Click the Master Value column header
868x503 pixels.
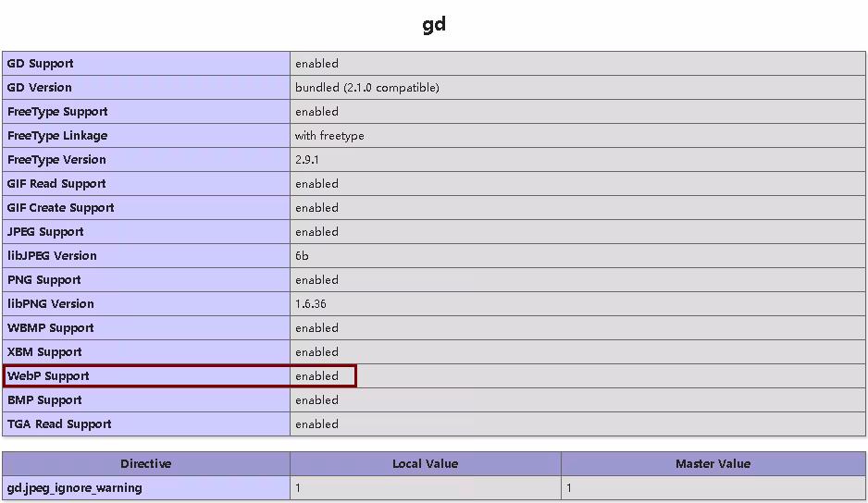[713, 464]
